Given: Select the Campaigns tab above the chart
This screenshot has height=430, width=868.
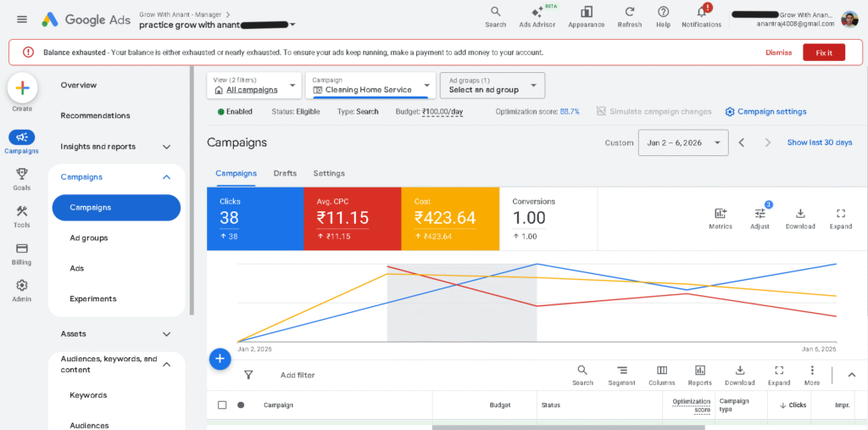Looking at the screenshot, I should click(x=236, y=173).
